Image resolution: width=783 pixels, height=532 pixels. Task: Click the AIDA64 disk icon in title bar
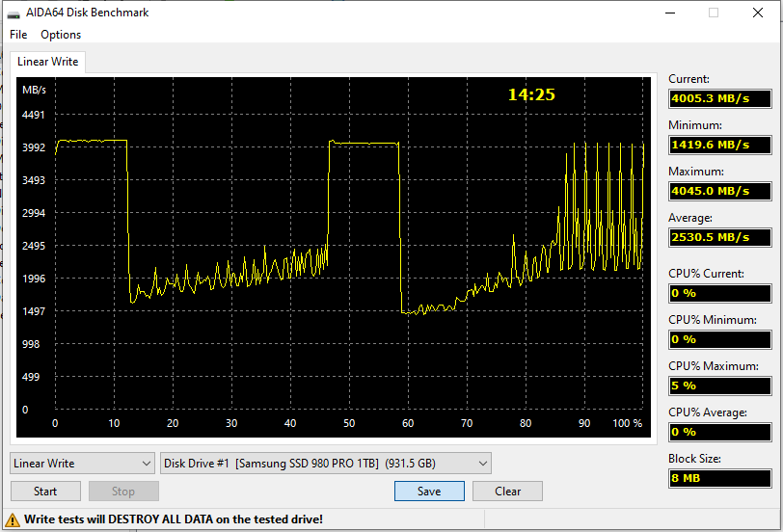13,13
